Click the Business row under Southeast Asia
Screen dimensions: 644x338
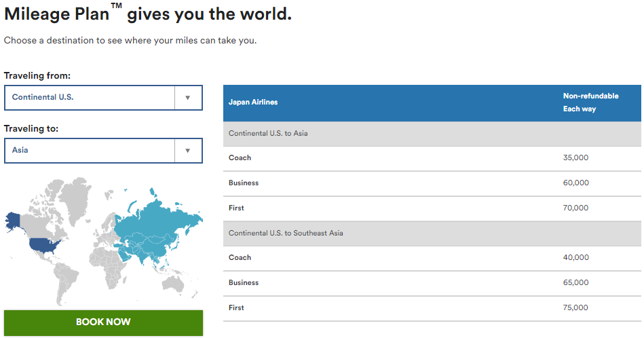click(x=432, y=283)
